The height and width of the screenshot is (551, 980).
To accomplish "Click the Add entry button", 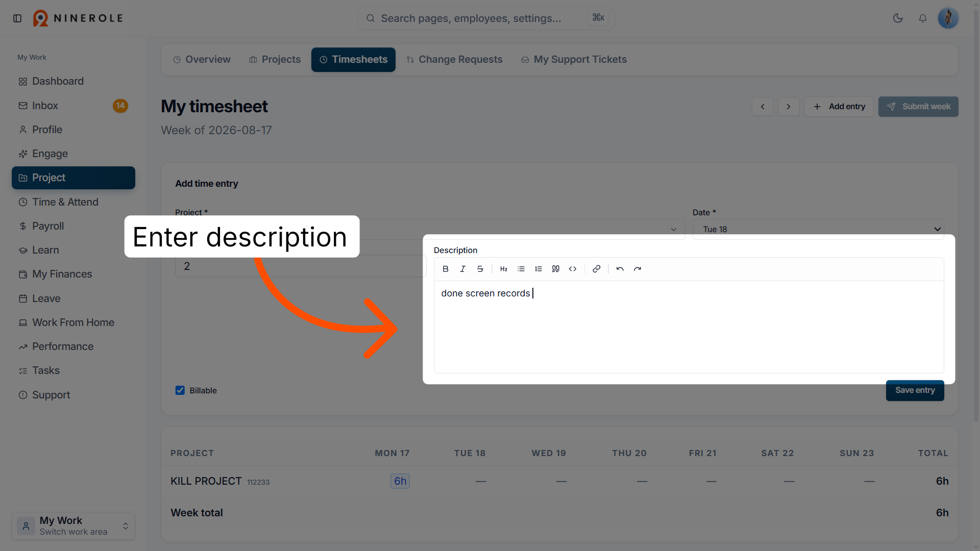I will pos(839,107).
